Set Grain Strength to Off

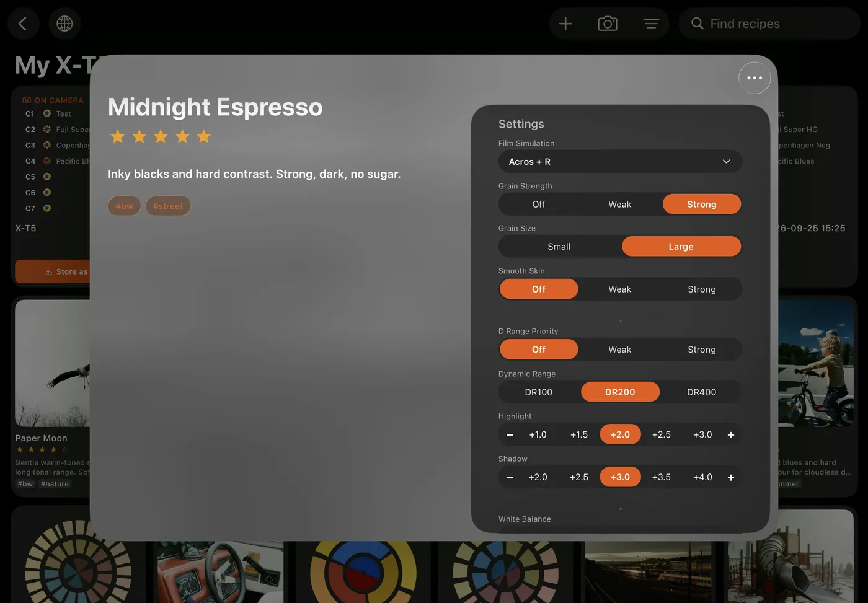click(539, 205)
